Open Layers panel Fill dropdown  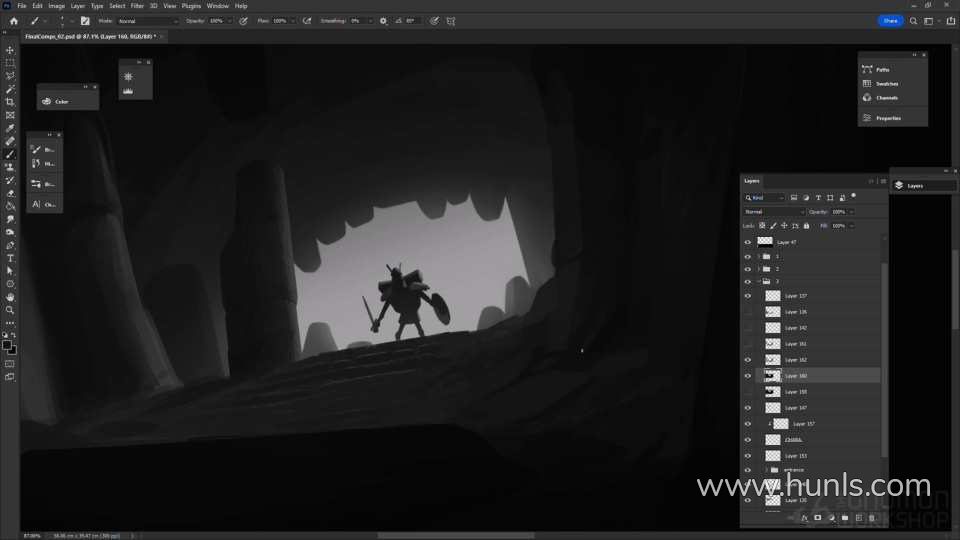(852, 226)
